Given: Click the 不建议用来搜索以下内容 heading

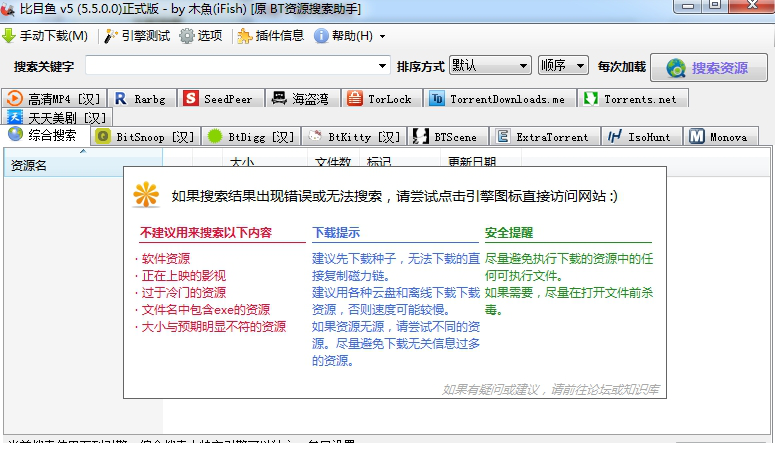Looking at the screenshot, I should coord(206,232).
